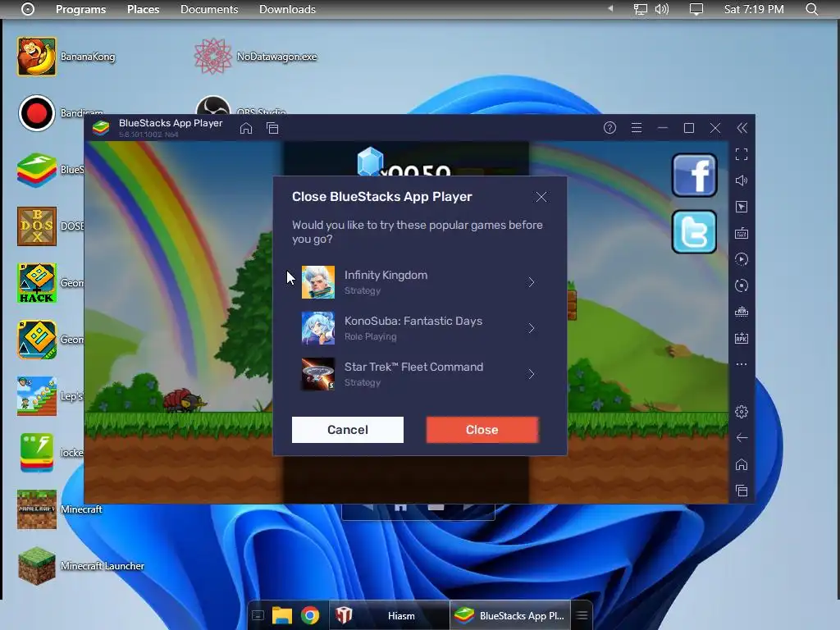
Task: Open multi-instance windows icon in title bar
Action: 272,128
